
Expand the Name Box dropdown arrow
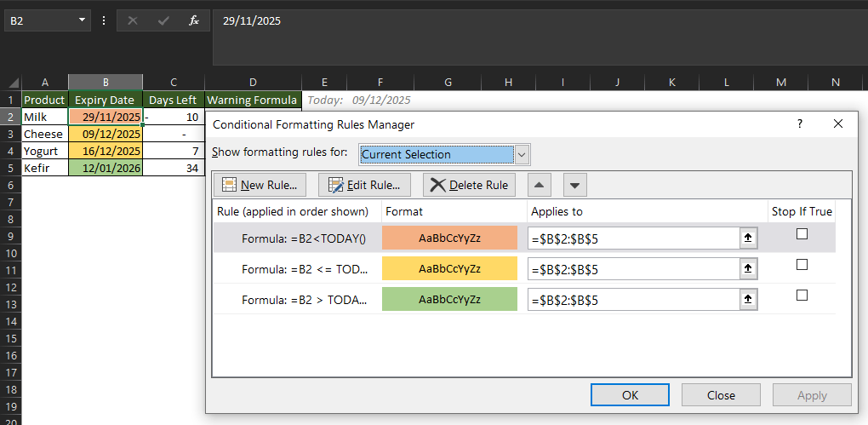point(82,20)
